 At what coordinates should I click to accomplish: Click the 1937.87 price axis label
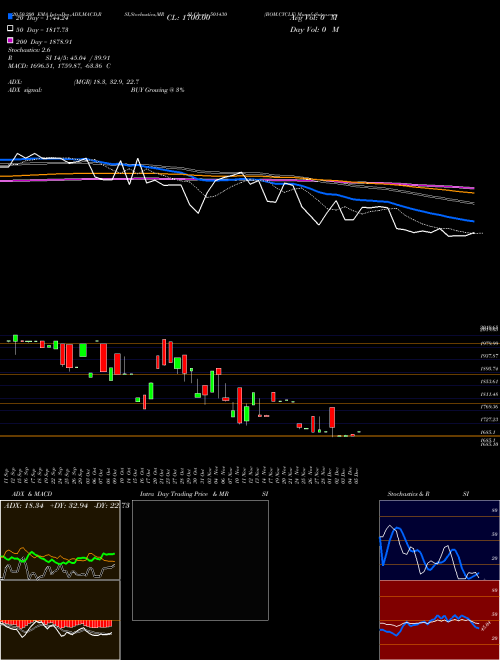[489, 356]
